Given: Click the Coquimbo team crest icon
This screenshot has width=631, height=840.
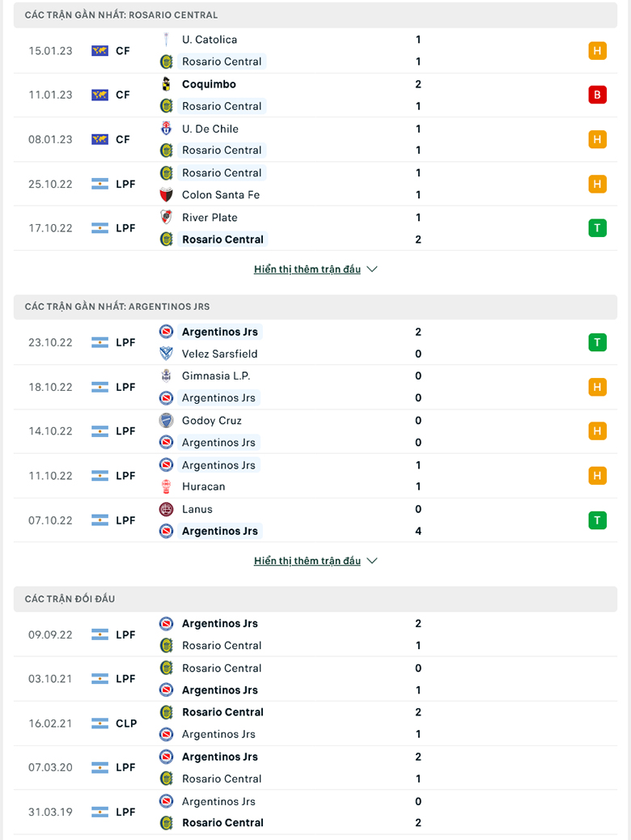Looking at the screenshot, I should coord(167,84).
